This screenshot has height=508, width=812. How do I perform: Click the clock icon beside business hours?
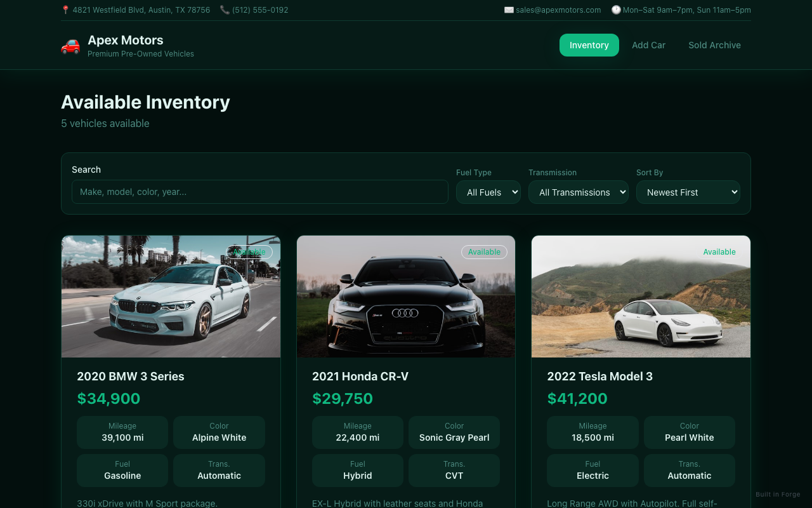(x=616, y=10)
